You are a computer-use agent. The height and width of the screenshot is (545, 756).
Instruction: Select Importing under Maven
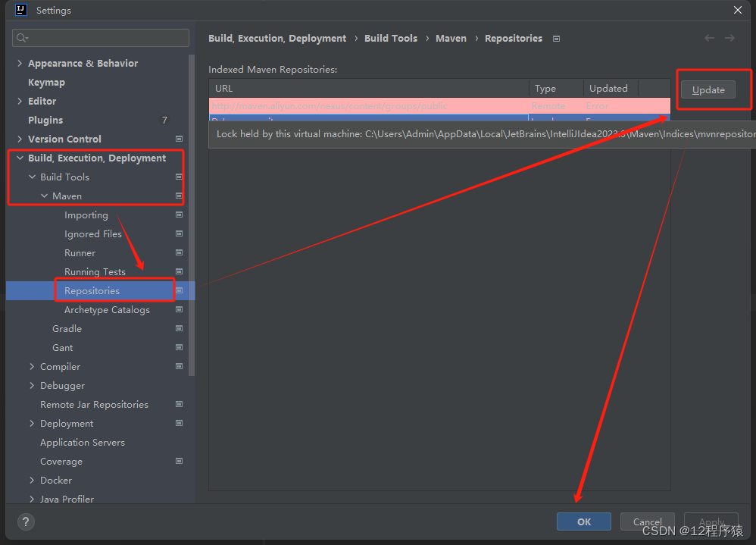click(86, 215)
